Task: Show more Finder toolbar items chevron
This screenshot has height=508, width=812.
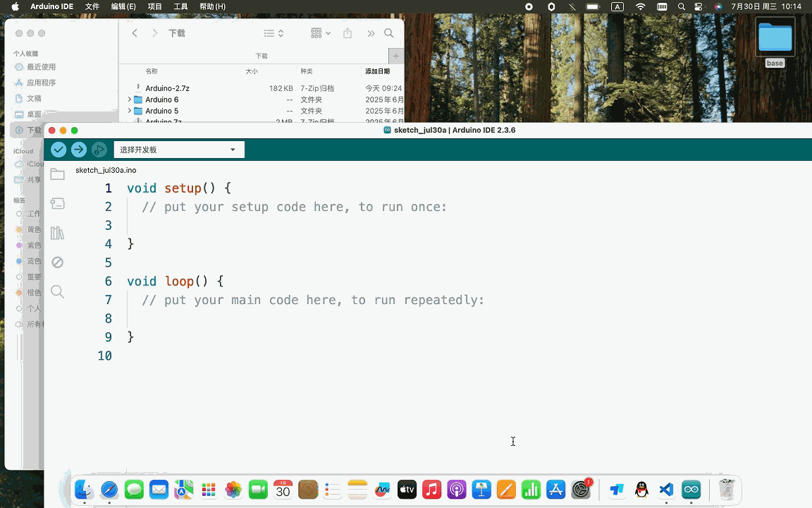Action: coord(371,33)
